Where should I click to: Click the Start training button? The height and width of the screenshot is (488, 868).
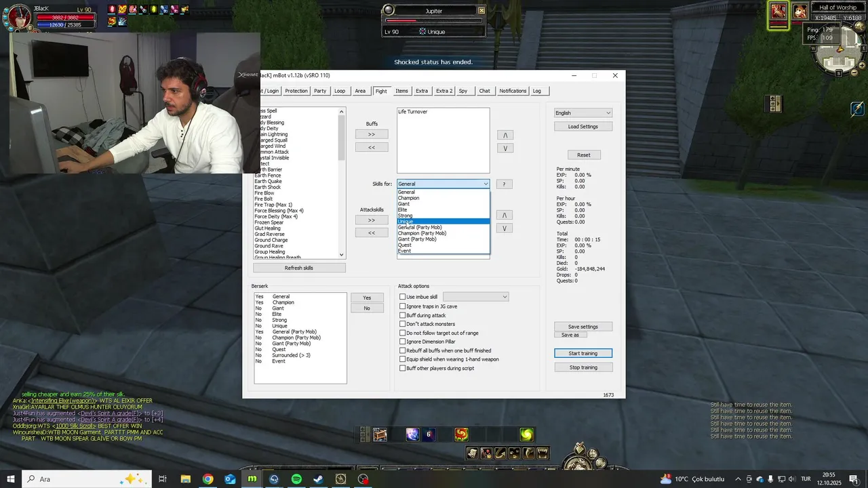click(x=583, y=353)
